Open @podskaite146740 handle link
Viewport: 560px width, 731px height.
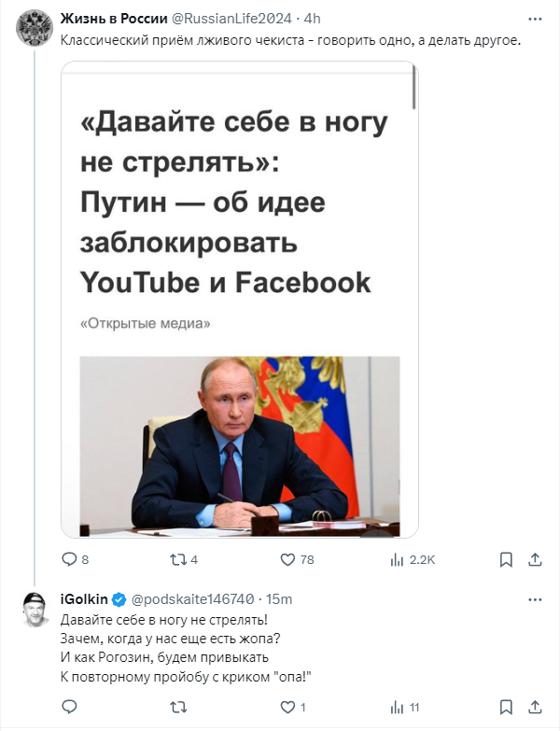192,599
